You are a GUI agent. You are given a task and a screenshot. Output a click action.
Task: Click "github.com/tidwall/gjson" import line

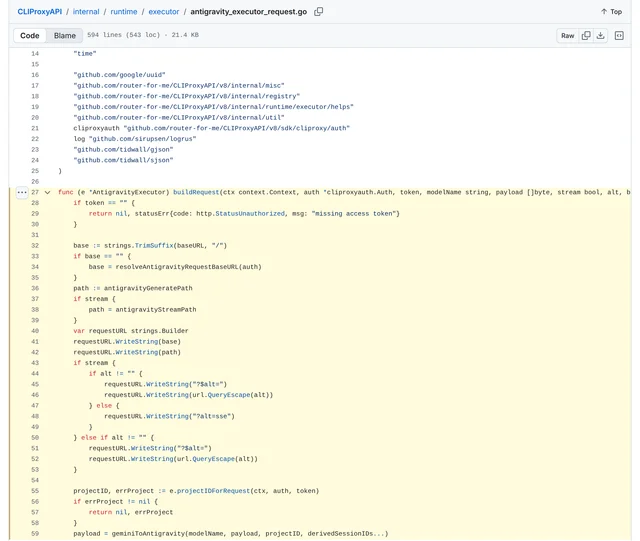click(123, 149)
